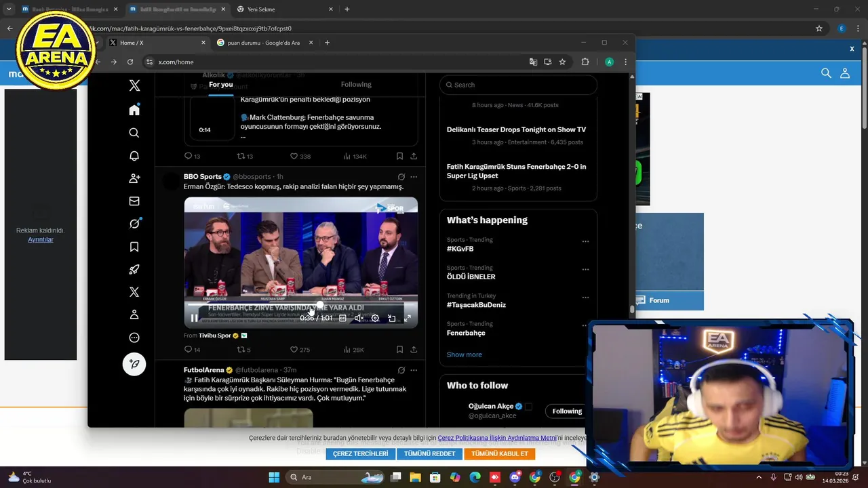Seek on the video progress bar

click(300, 304)
